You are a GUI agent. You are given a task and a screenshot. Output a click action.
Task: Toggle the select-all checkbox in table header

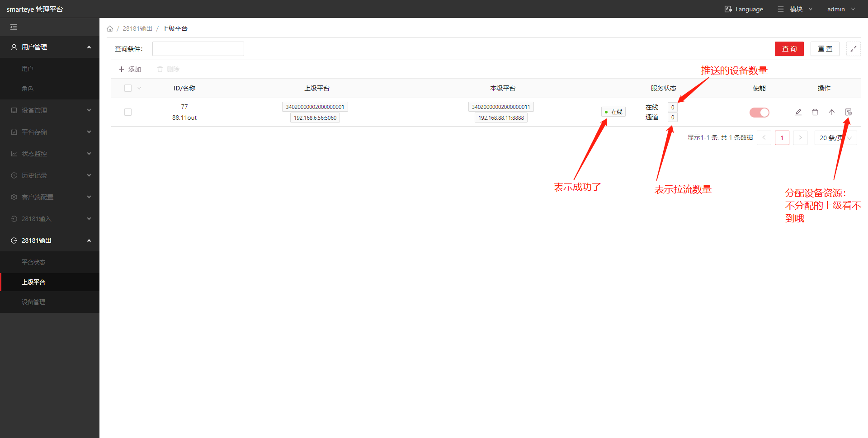click(128, 88)
